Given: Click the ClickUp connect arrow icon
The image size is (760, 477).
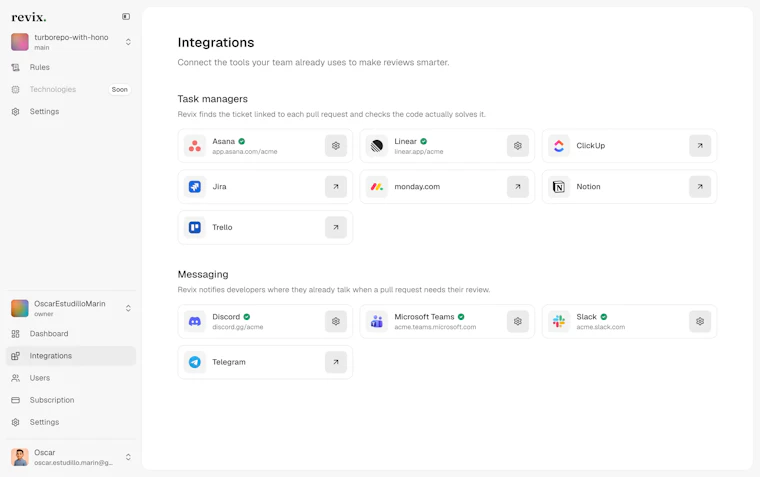Looking at the screenshot, I should pyautogui.click(x=700, y=145).
